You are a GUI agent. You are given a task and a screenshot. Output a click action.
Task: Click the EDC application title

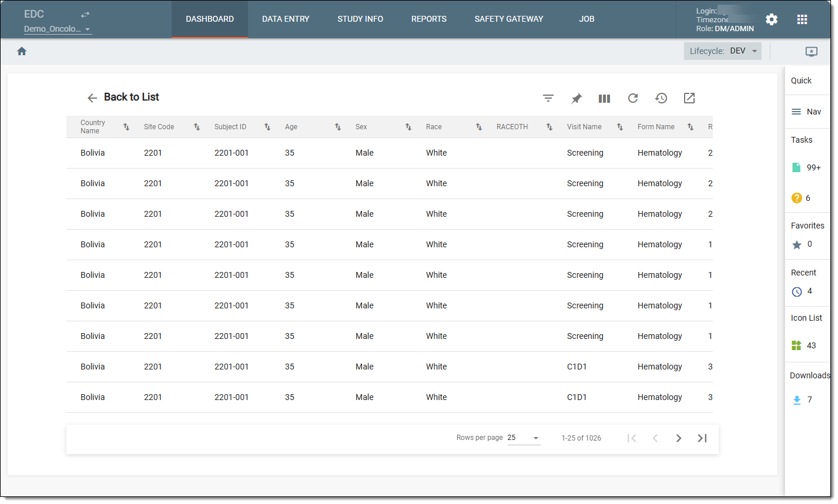(34, 14)
